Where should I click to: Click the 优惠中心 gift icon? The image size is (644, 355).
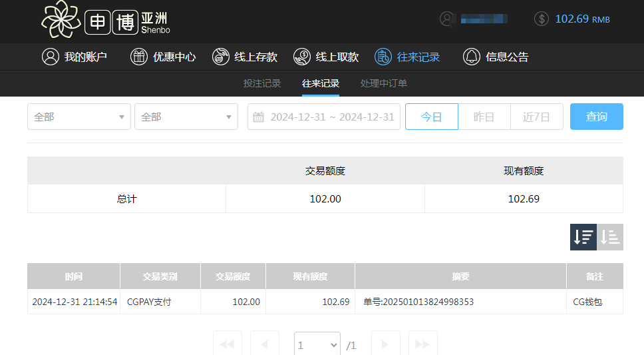[138, 57]
